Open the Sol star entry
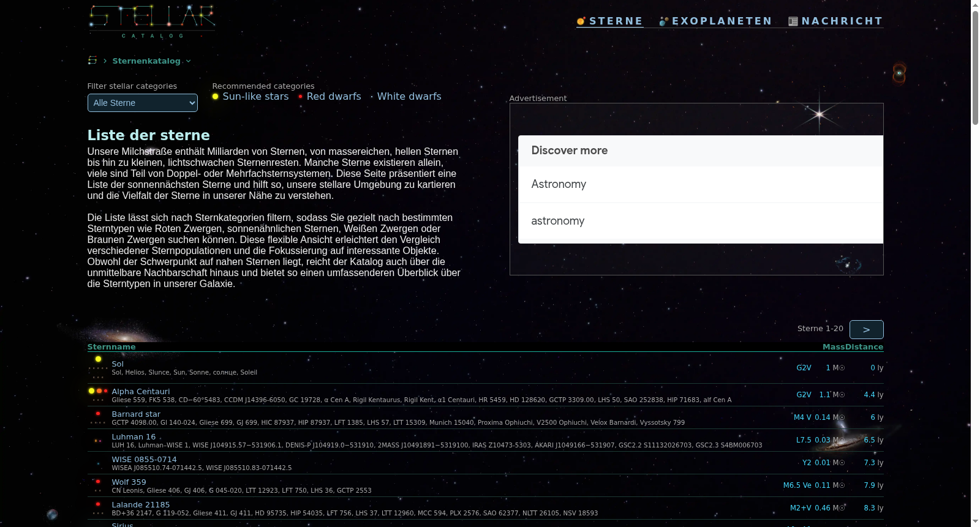 tap(118, 364)
